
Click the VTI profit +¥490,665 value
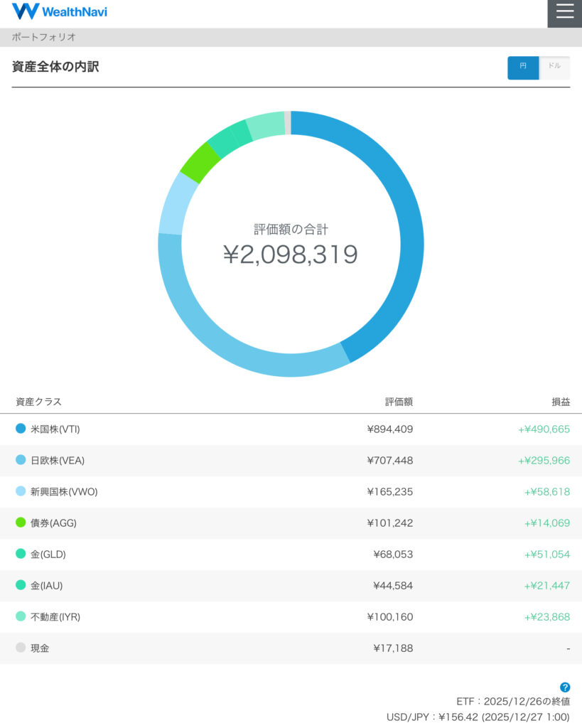[544, 429]
